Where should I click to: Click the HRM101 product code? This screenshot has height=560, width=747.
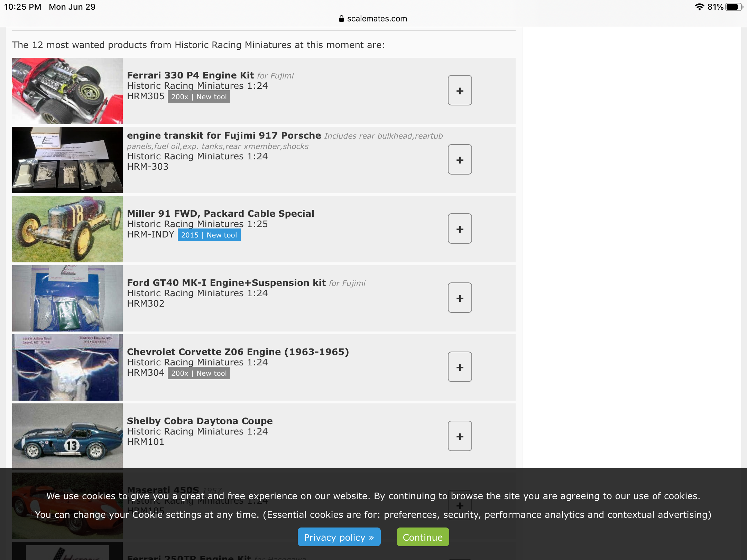pos(146,442)
